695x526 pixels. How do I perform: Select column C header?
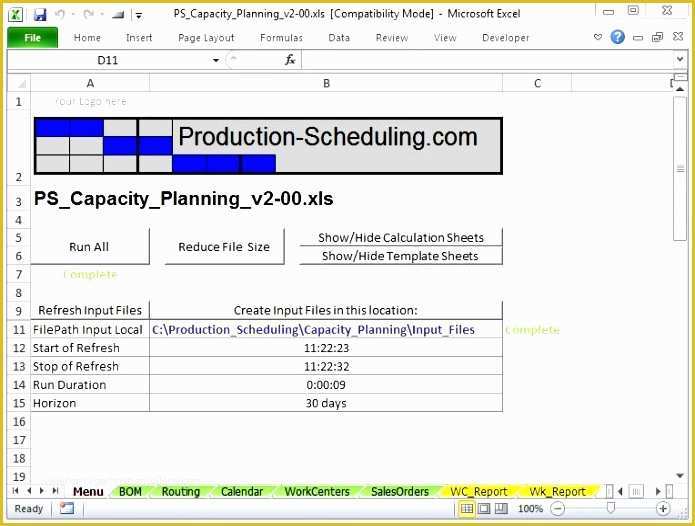click(537, 83)
